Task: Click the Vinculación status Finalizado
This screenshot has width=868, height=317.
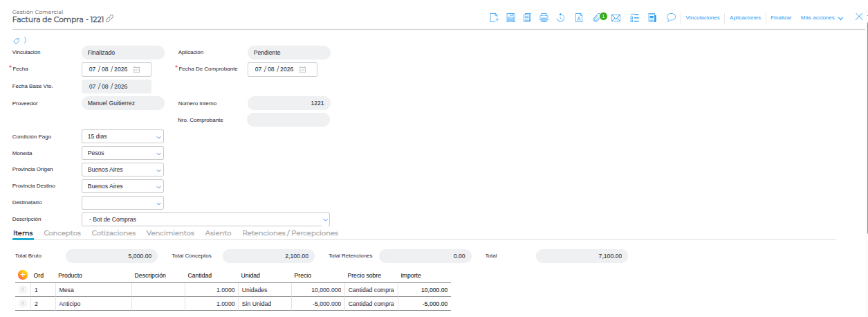Action: (122, 53)
